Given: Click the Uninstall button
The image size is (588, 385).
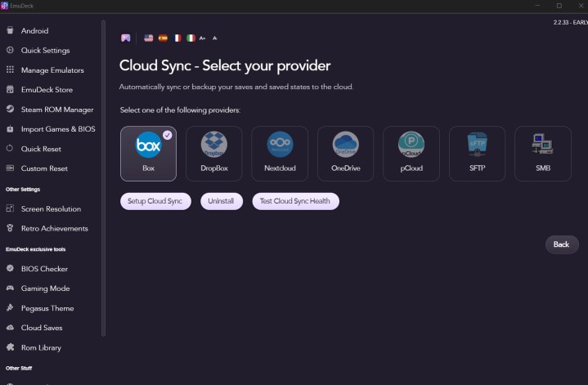Looking at the screenshot, I should pos(222,201).
